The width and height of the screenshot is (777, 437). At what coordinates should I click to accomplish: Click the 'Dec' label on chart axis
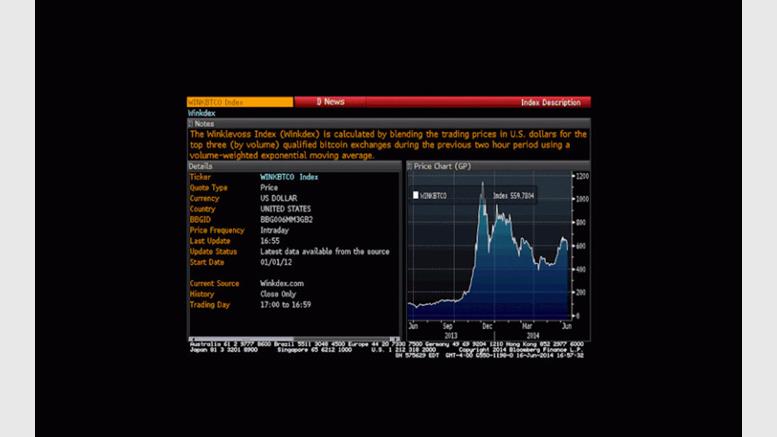click(x=487, y=326)
